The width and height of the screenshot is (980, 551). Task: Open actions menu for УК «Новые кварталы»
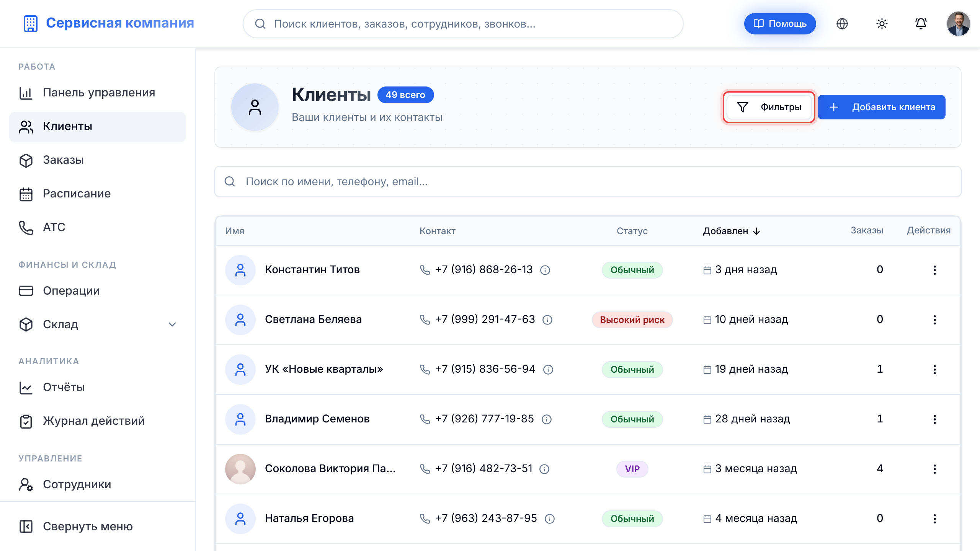click(x=934, y=370)
